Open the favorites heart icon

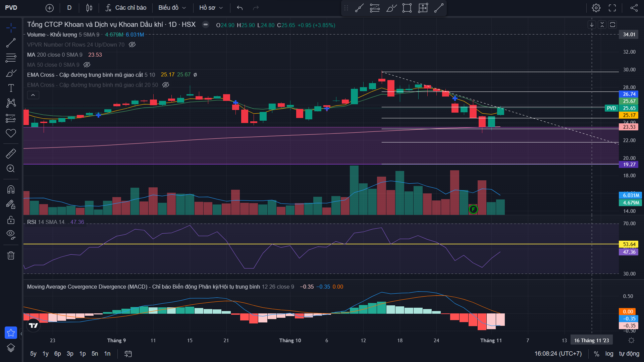(11, 133)
